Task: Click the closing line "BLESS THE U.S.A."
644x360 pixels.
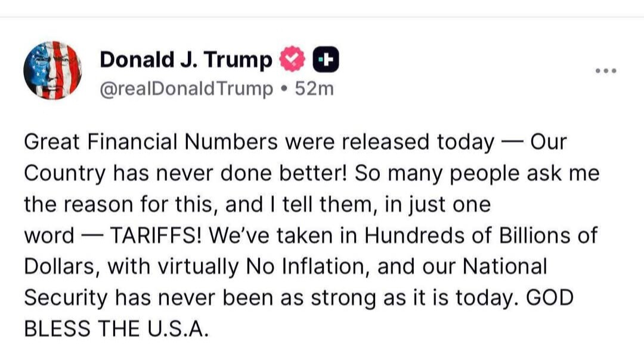Action: pyautogui.click(x=117, y=328)
